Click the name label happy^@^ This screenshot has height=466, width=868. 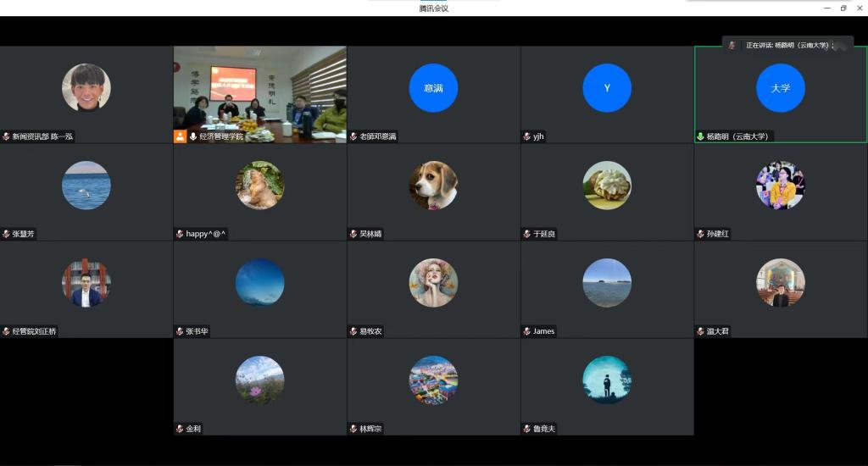tap(206, 234)
